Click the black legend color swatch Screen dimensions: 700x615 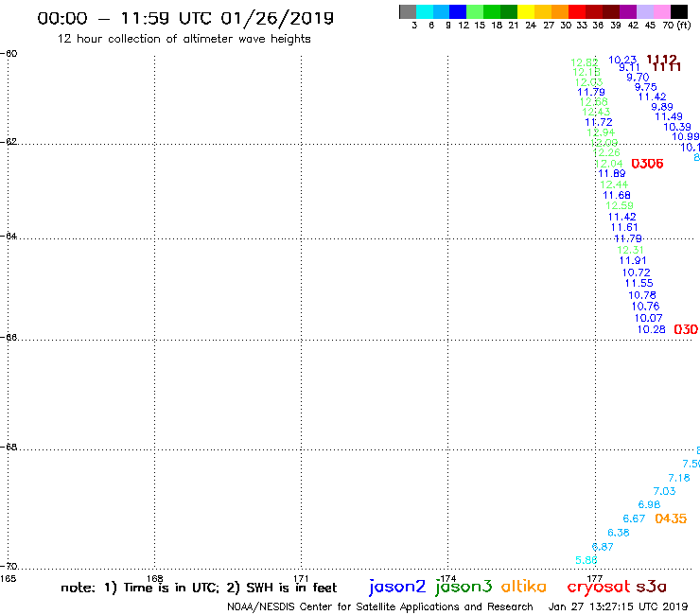click(678, 11)
